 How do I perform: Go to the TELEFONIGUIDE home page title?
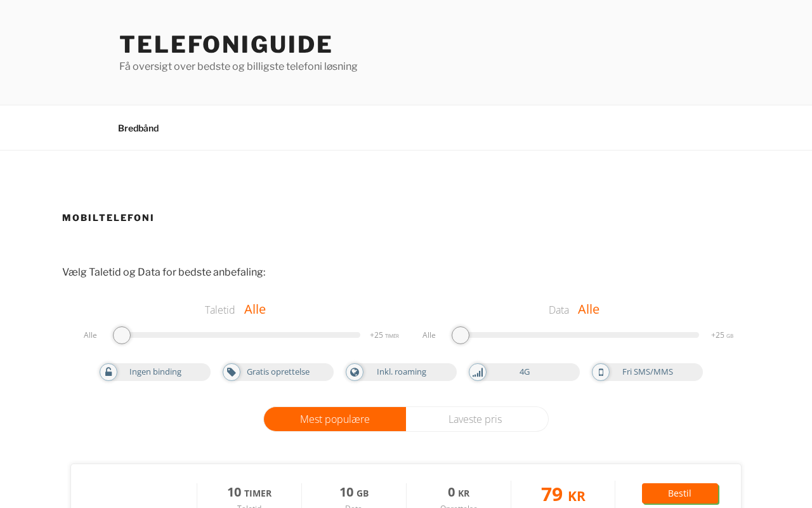point(226,44)
